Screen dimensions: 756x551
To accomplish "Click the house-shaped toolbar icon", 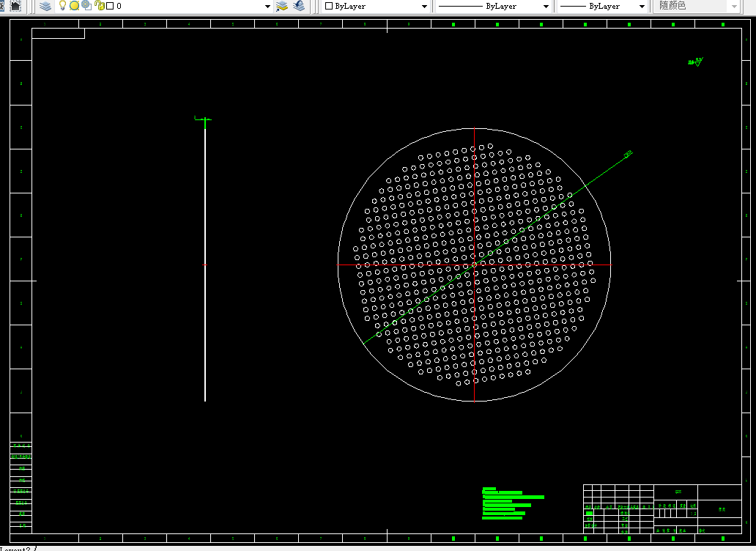I will (16, 6).
